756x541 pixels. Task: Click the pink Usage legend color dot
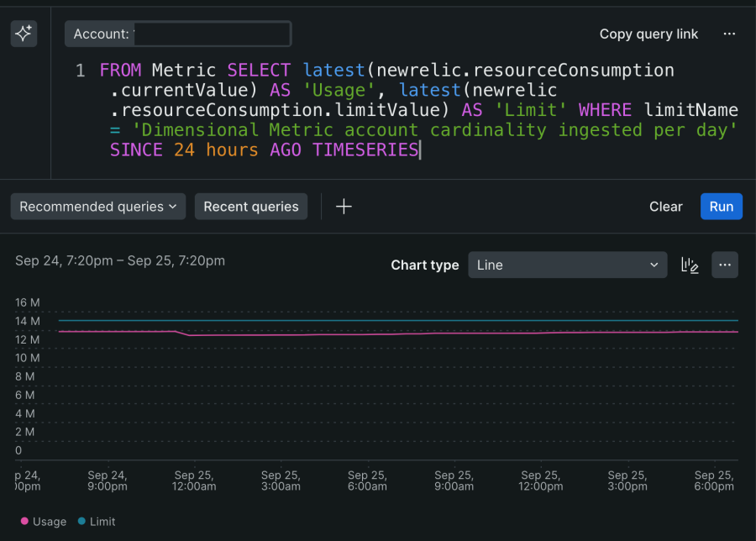point(24,522)
